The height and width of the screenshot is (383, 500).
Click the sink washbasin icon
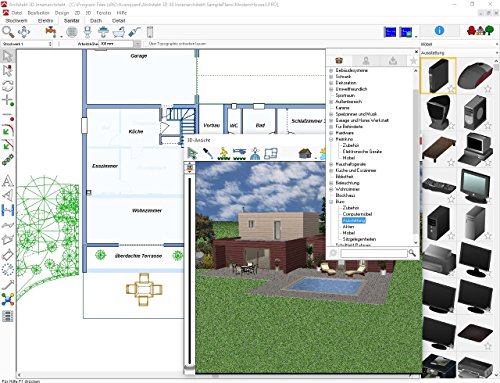(x=103, y=32)
